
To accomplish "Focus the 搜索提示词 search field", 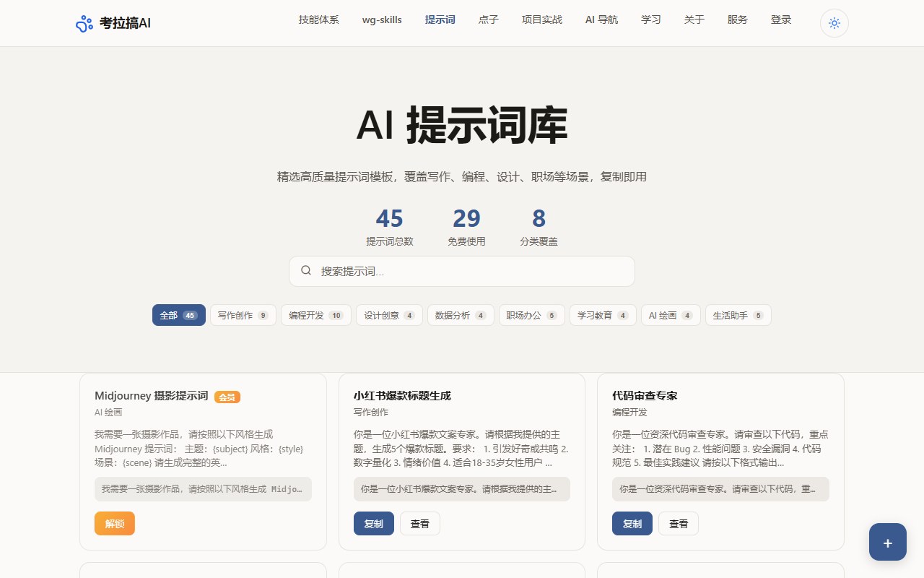I will coord(462,271).
